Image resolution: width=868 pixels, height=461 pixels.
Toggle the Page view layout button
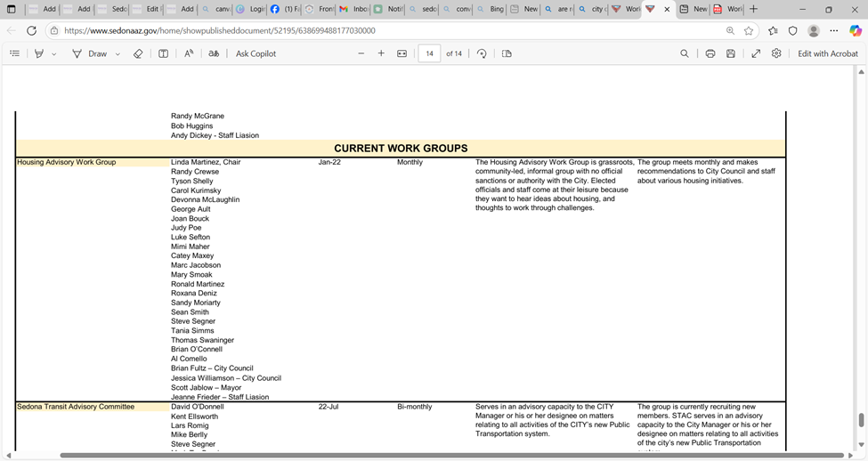[507, 53]
